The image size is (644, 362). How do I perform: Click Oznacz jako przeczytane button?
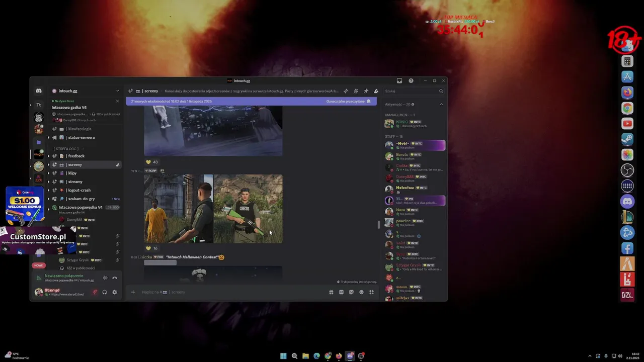[348, 102]
